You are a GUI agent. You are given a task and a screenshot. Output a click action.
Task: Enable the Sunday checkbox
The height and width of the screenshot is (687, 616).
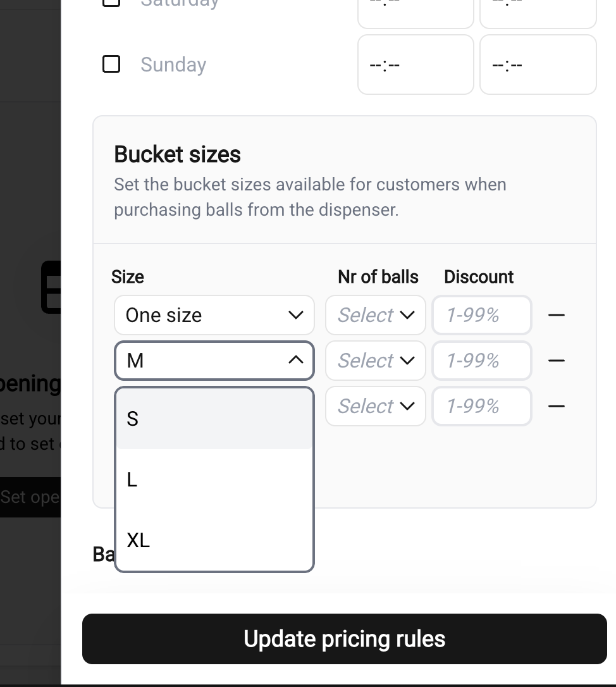(111, 64)
